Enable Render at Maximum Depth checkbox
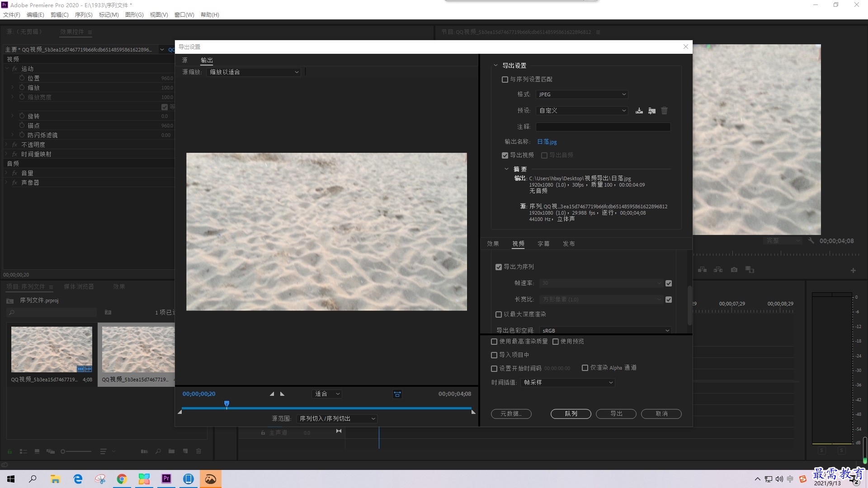The image size is (868, 488). pyautogui.click(x=499, y=314)
